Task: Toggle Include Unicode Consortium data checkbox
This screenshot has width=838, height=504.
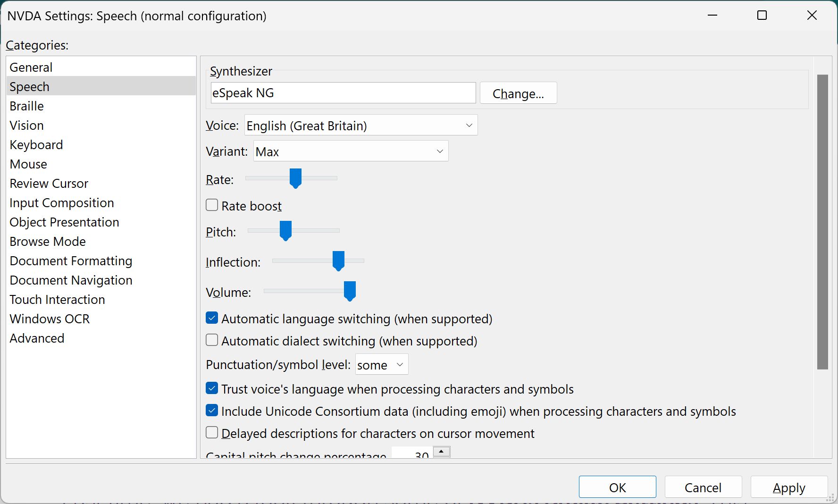Action: [212, 411]
